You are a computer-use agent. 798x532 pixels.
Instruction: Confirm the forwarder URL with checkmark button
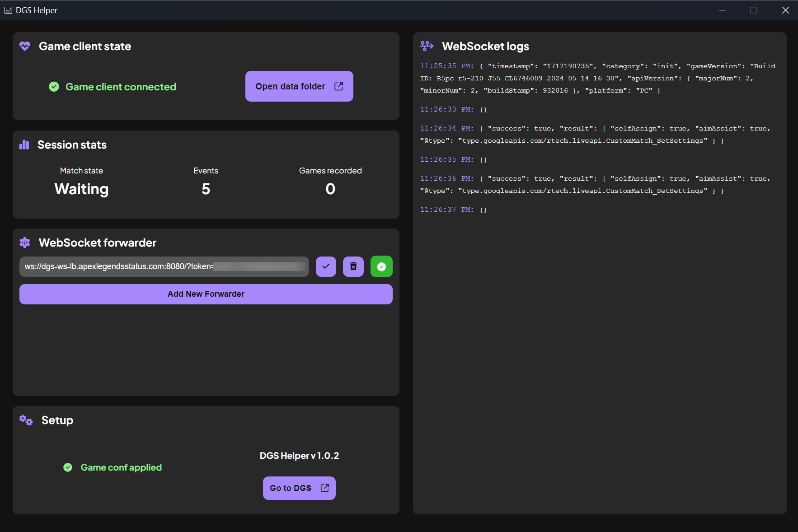[326, 266]
